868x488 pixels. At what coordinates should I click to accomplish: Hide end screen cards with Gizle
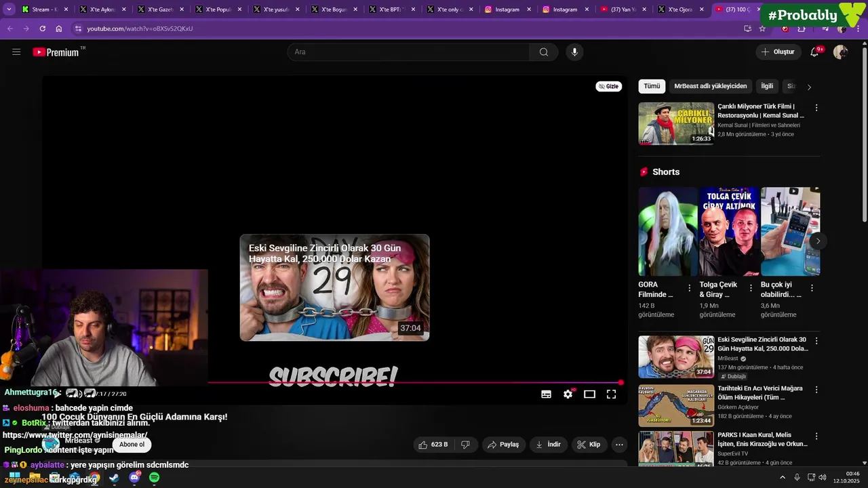click(608, 86)
